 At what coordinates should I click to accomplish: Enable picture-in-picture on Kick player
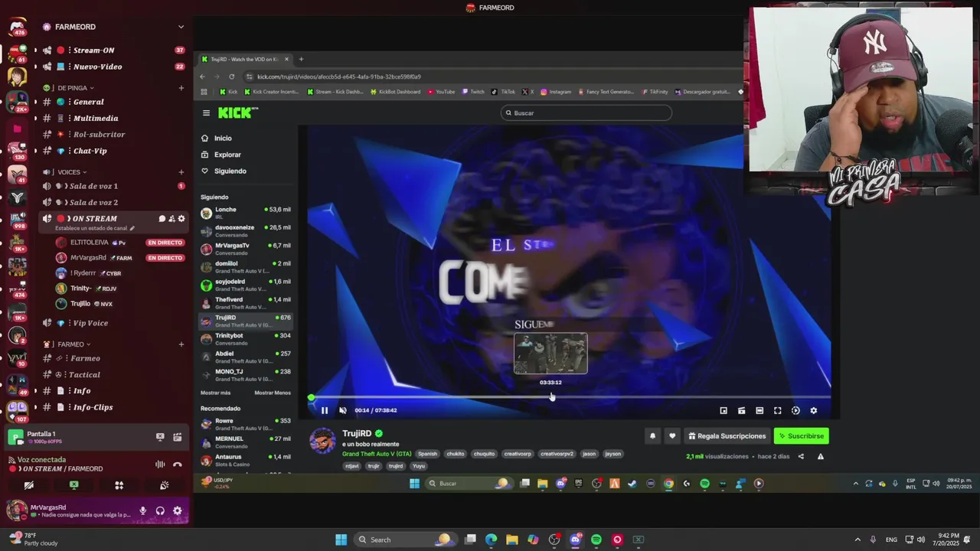click(x=724, y=411)
